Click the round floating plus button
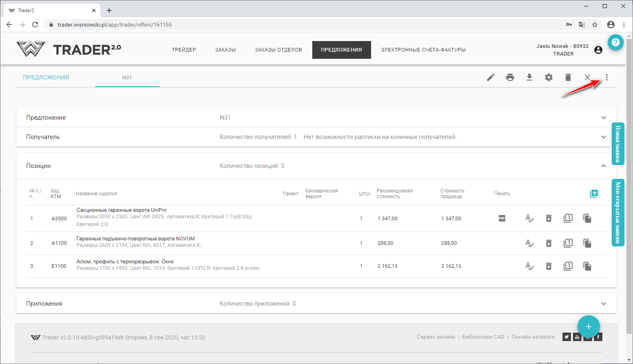The image size is (633, 364). 588,327
